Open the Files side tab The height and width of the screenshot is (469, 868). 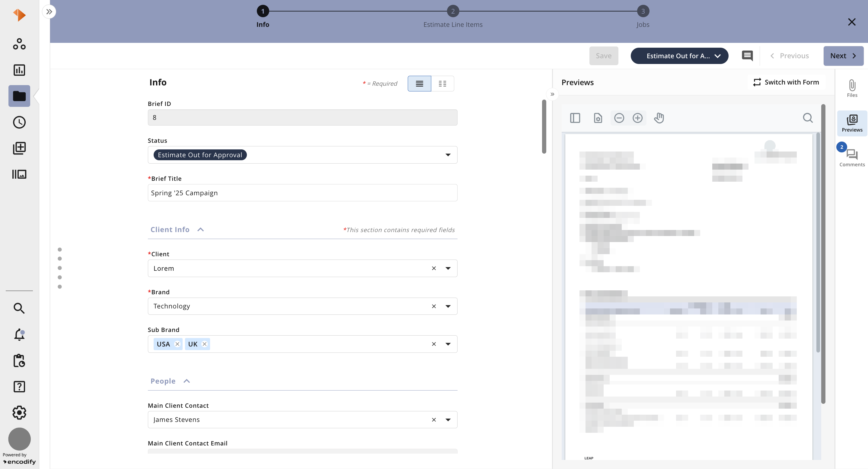click(852, 89)
